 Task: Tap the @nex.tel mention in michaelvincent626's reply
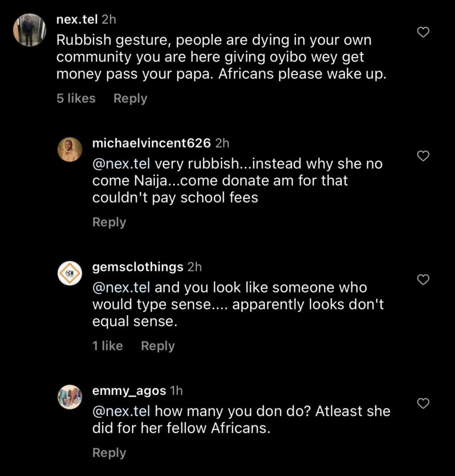(121, 164)
